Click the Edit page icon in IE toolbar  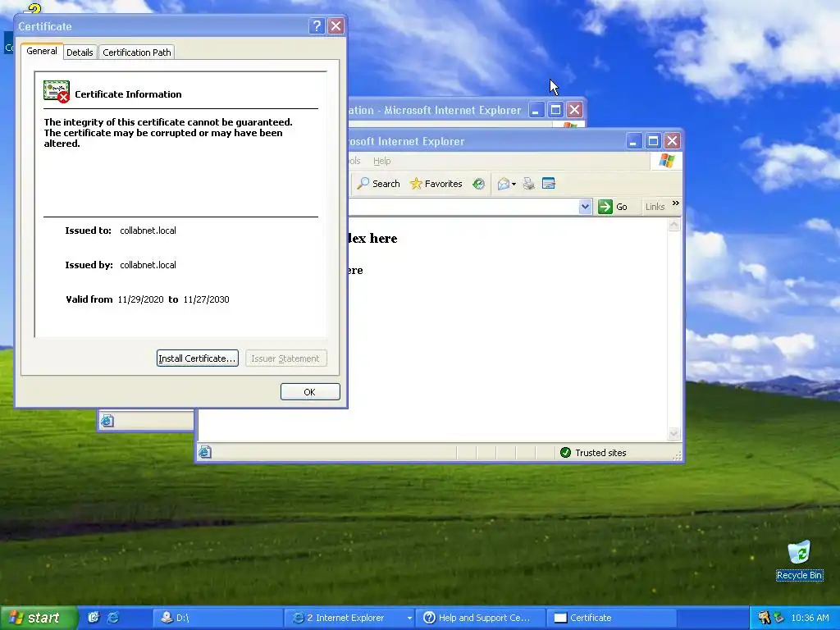coord(549,184)
